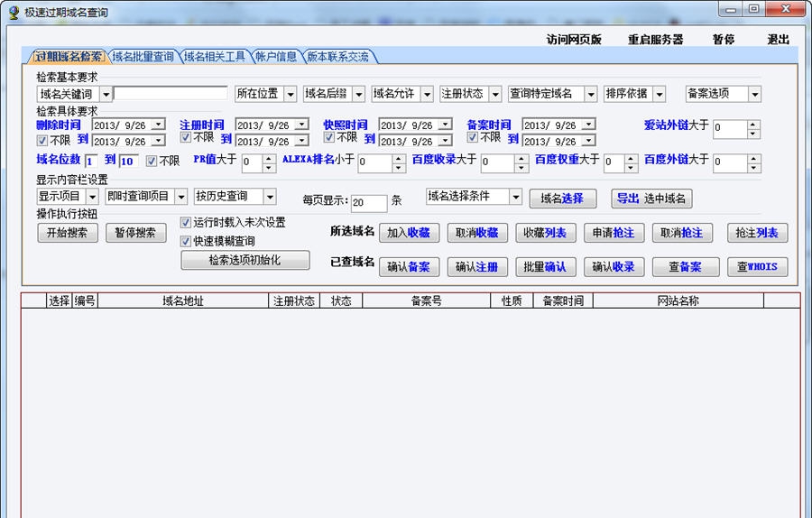The width and height of the screenshot is (812, 518).
Task: Select the 过期域名检索 tab
Action: point(68,57)
